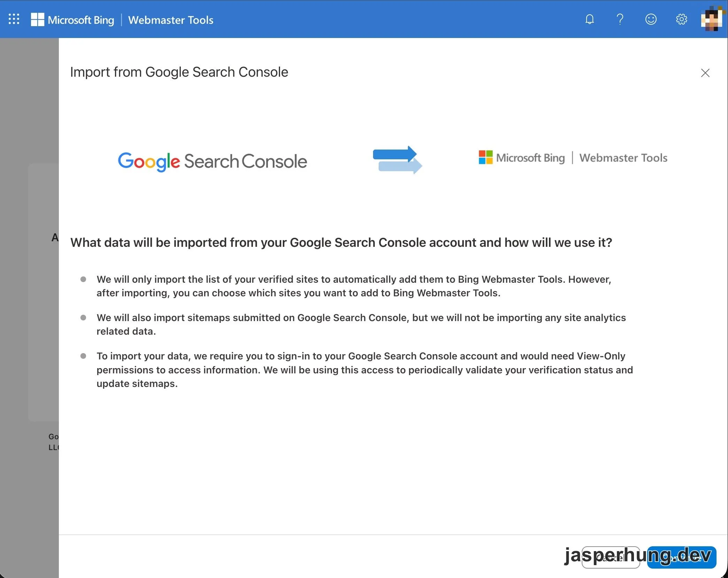Click bullet text about verified sites list

coord(354,286)
